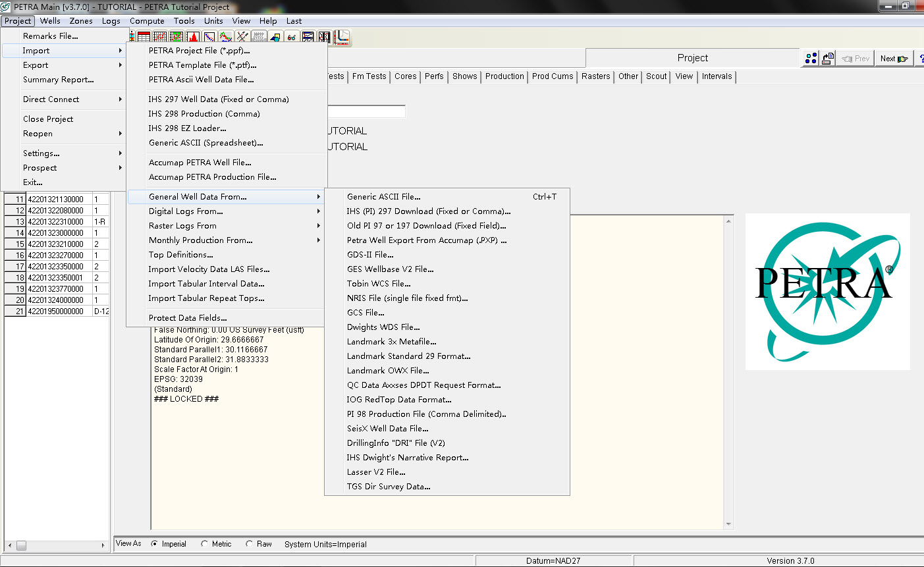The width and height of the screenshot is (924, 567).
Task: Click the crossed directional lines toolbar icon
Action: point(242,37)
